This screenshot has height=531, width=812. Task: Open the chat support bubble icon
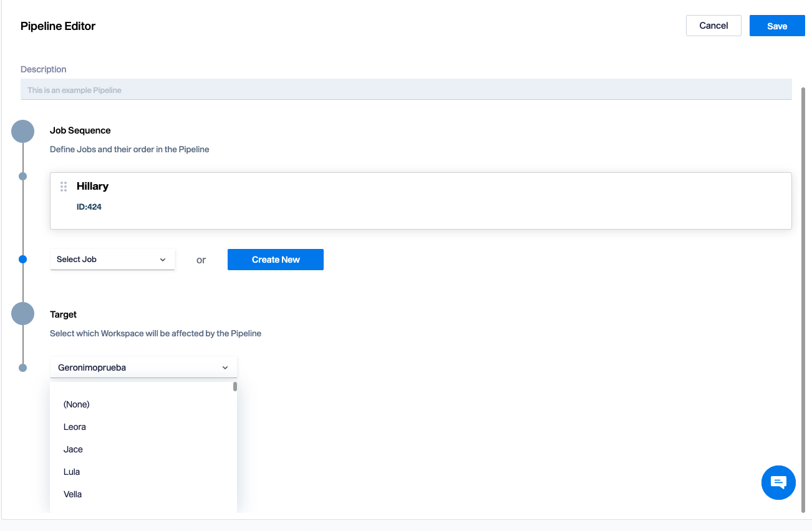point(778,482)
